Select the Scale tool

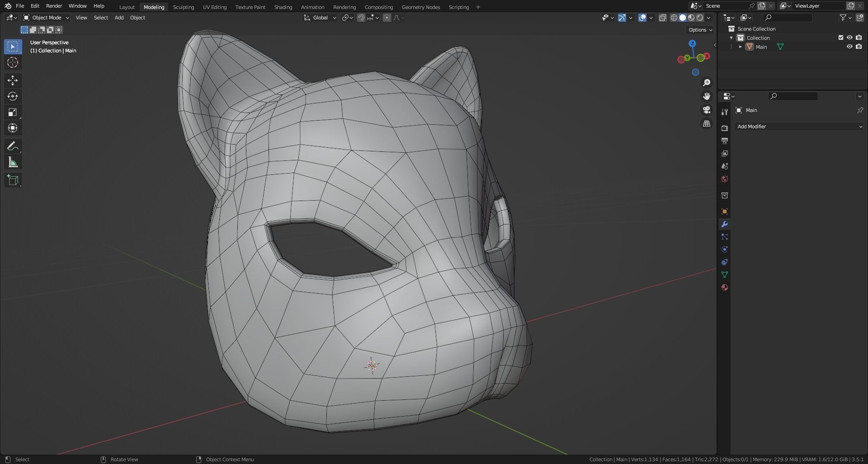pyautogui.click(x=13, y=112)
